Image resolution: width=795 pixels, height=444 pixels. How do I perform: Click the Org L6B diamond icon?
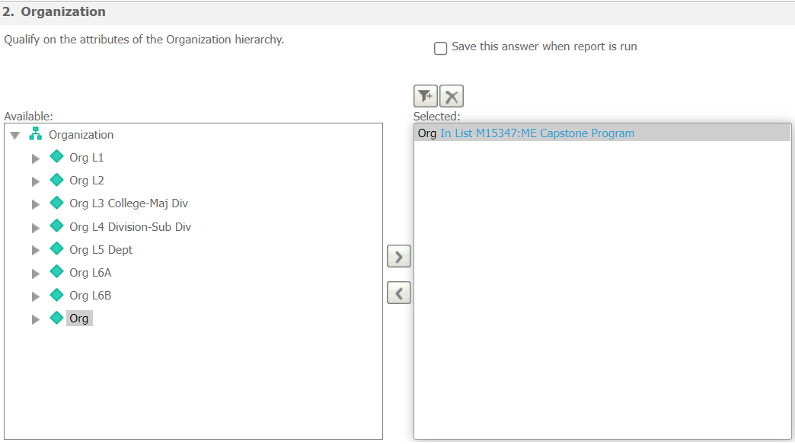pos(57,294)
